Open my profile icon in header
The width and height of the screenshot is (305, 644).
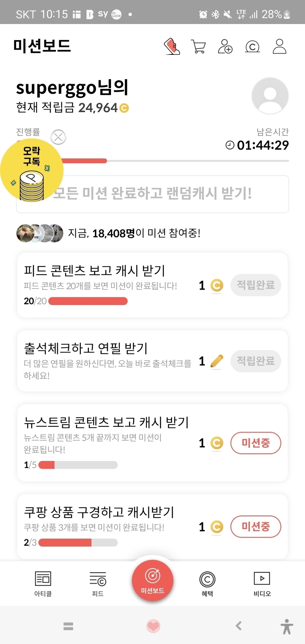coord(279,47)
